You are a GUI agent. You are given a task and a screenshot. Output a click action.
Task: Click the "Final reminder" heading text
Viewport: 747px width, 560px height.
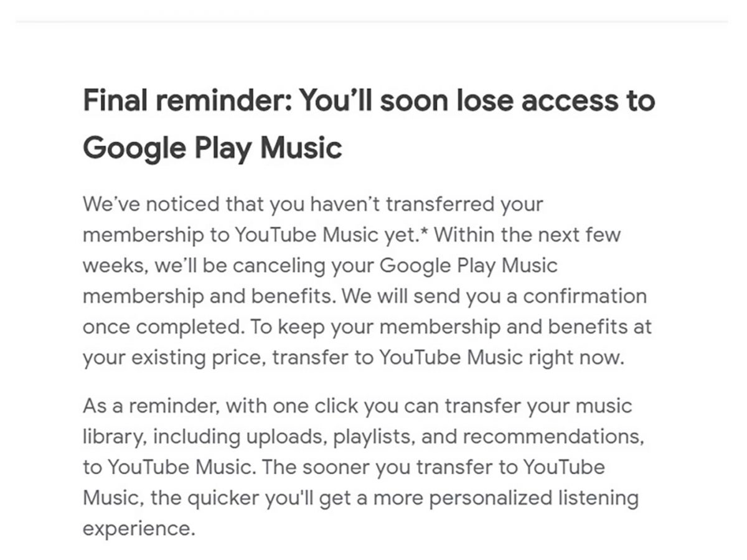[187, 101]
